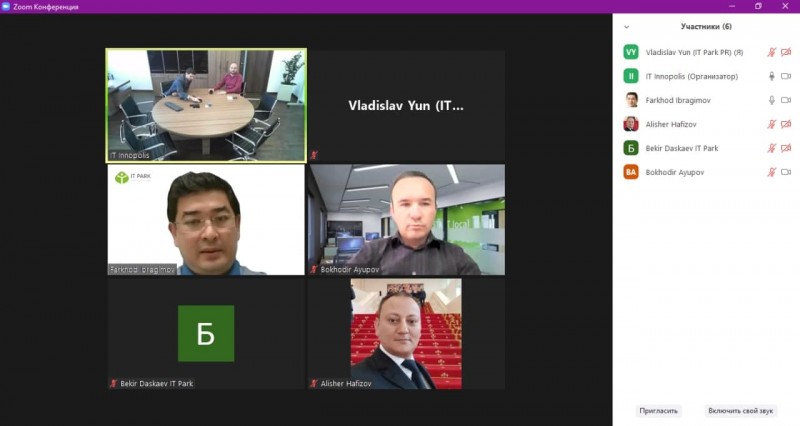This screenshot has height=426, width=800.
Task: Click Farkhod Ibragimov's microphone icon
Action: coord(771,100)
